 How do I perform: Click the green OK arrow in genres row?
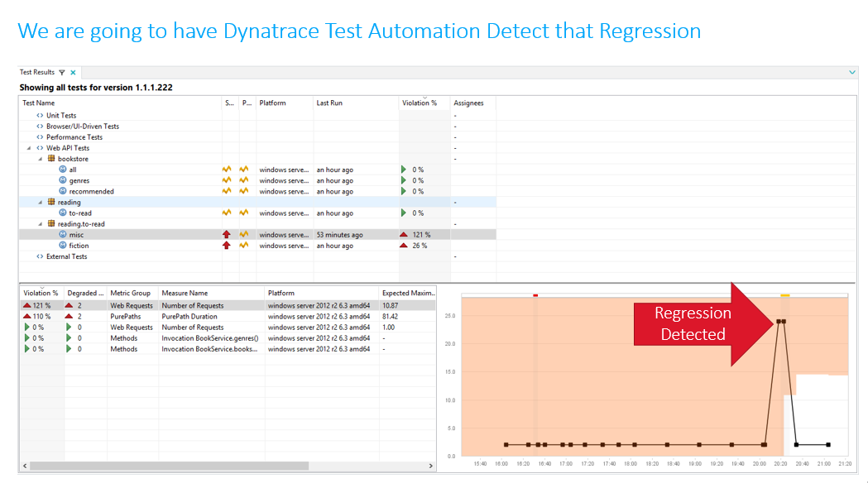coord(404,180)
